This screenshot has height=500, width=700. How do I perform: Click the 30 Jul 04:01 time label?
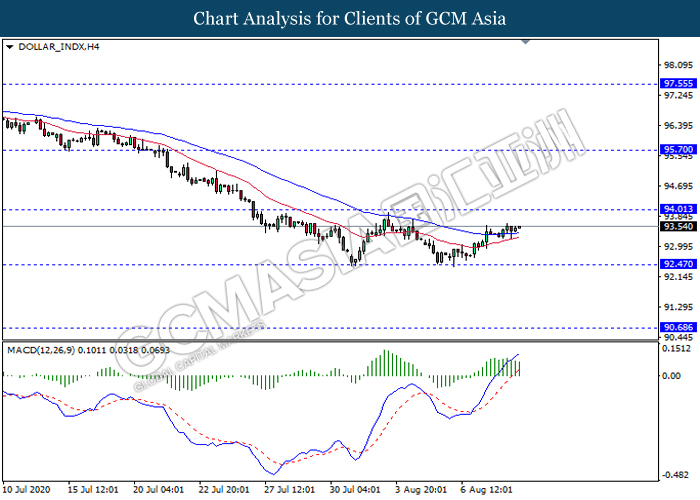pyautogui.click(x=355, y=490)
